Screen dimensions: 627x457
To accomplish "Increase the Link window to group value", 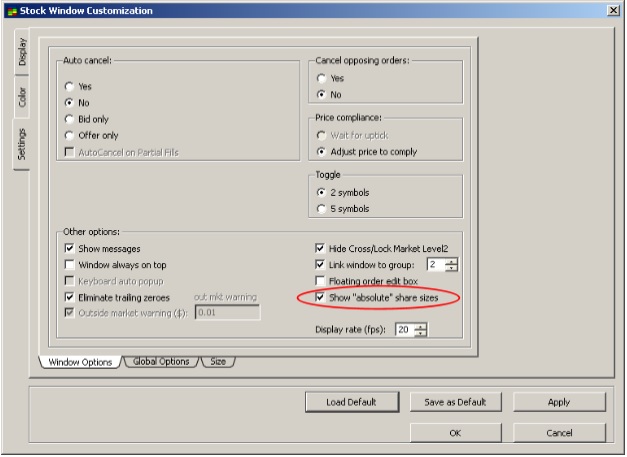I will pyautogui.click(x=452, y=261).
